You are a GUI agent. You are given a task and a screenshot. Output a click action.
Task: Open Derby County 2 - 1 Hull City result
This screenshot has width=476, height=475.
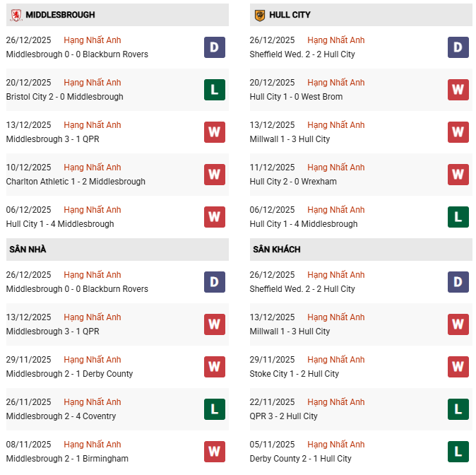pos(300,459)
